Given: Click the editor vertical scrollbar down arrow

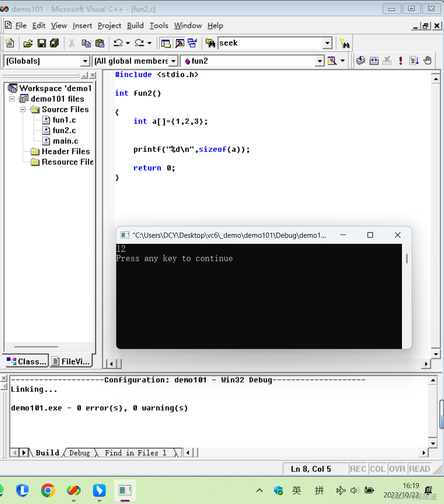Looking at the screenshot, I should tap(436, 354).
